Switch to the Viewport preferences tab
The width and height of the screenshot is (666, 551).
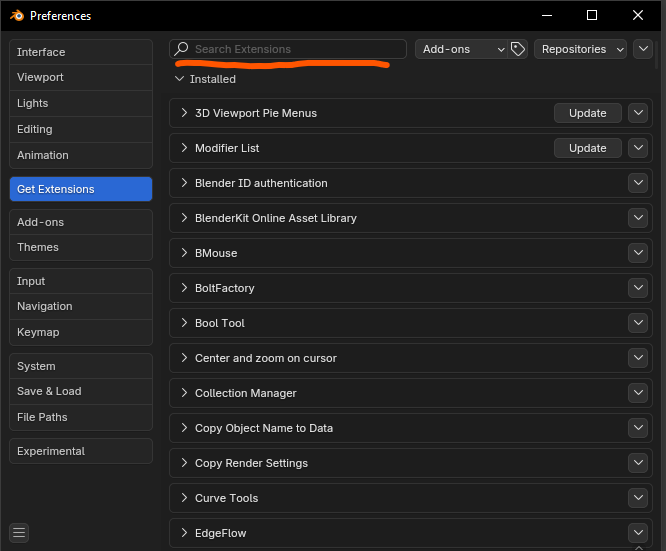coord(81,77)
